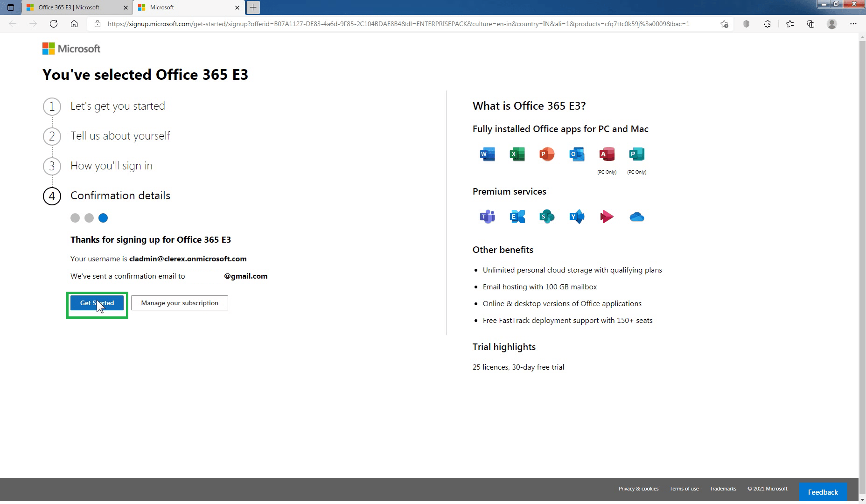Open the tab actions menu

11,7
